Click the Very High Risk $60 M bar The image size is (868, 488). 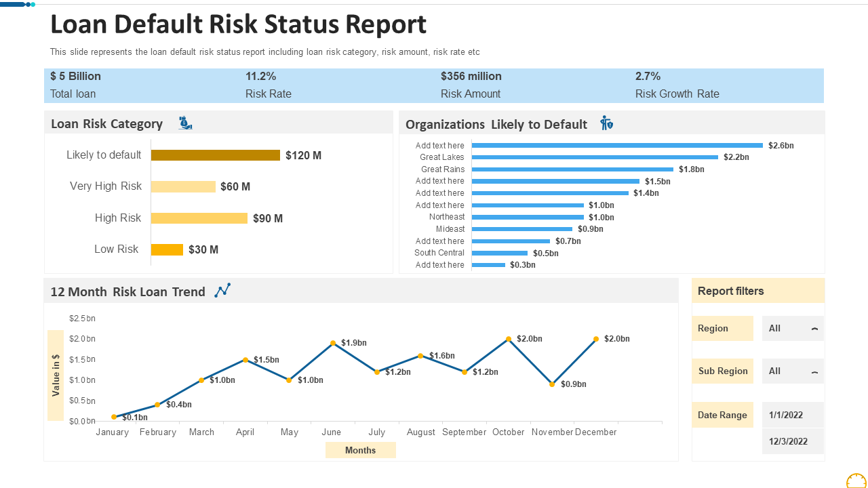tap(183, 186)
